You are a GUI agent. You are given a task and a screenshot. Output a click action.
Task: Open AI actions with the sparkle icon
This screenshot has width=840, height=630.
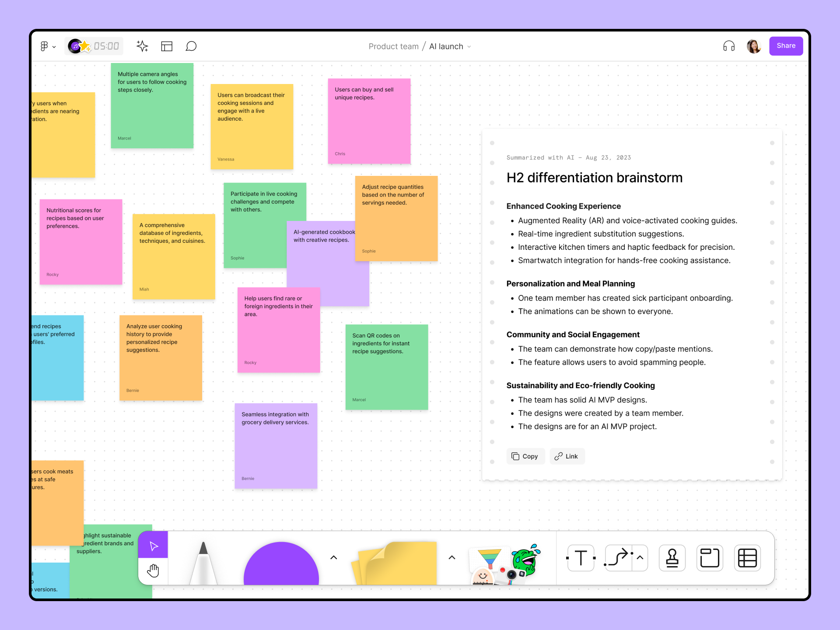pyautogui.click(x=143, y=46)
